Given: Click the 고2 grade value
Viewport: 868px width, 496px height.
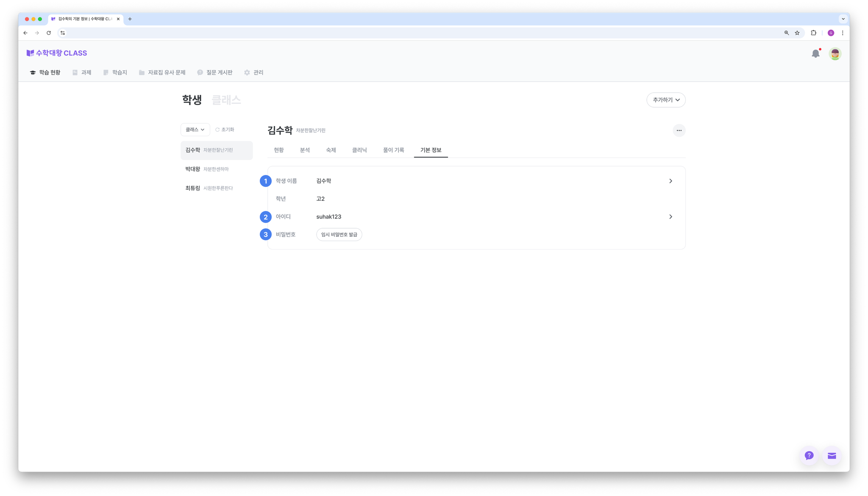Looking at the screenshot, I should 320,199.
